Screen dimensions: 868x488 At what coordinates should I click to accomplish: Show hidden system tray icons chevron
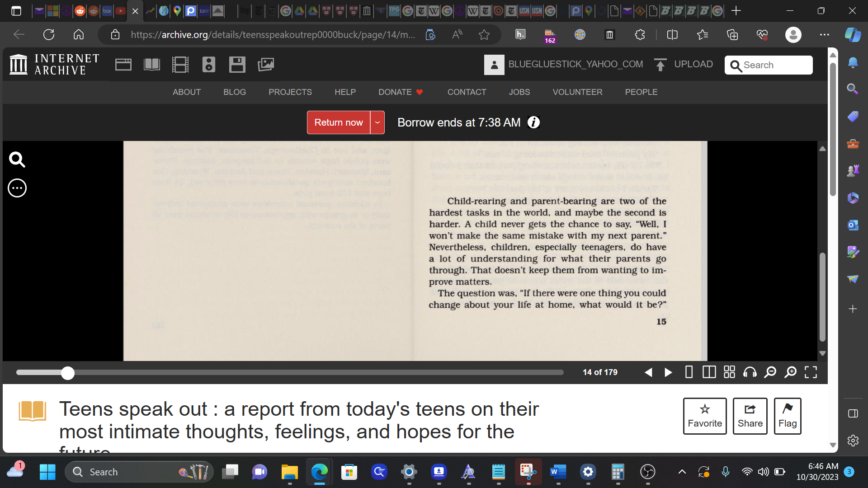[x=682, y=472]
